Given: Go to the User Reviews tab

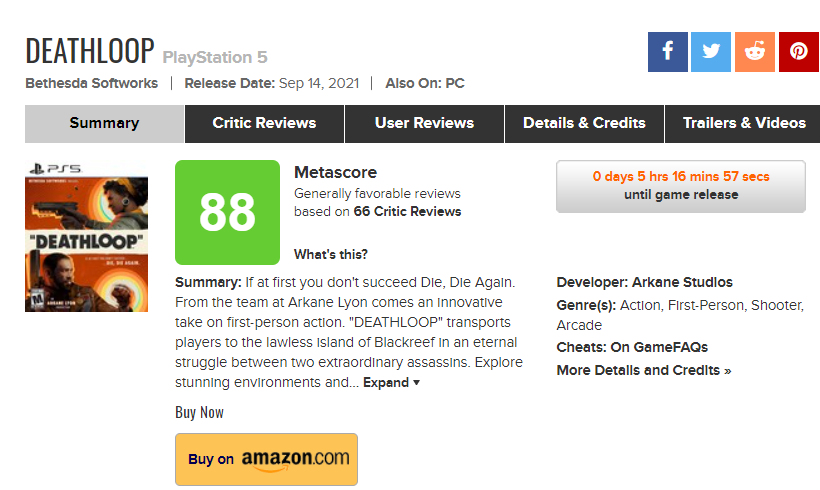Looking at the screenshot, I should 424,124.
